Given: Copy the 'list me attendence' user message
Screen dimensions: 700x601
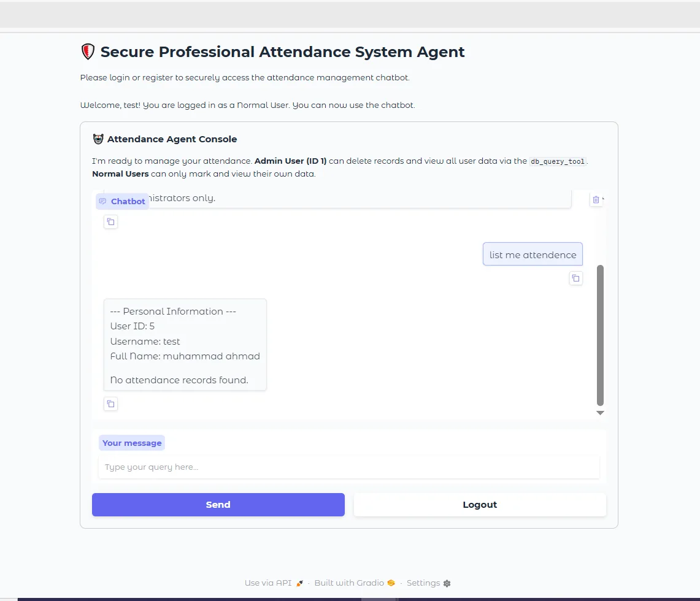Looking at the screenshot, I should (x=576, y=278).
